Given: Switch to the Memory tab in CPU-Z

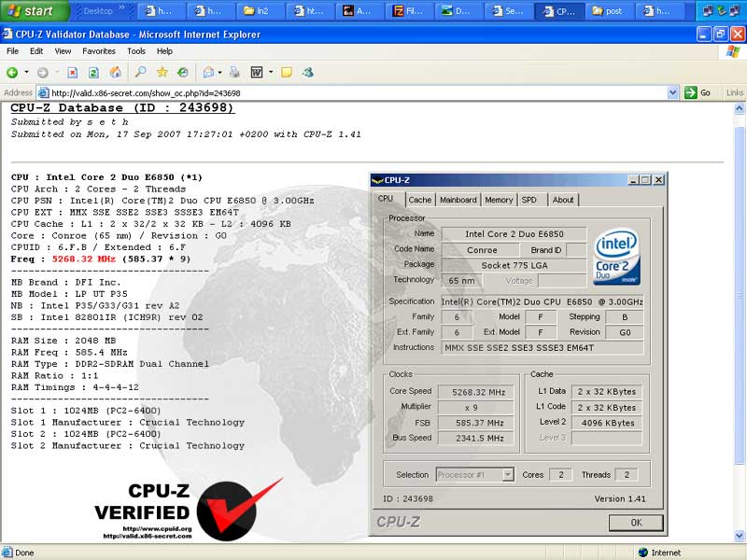Looking at the screenshot, I should 499,200.
